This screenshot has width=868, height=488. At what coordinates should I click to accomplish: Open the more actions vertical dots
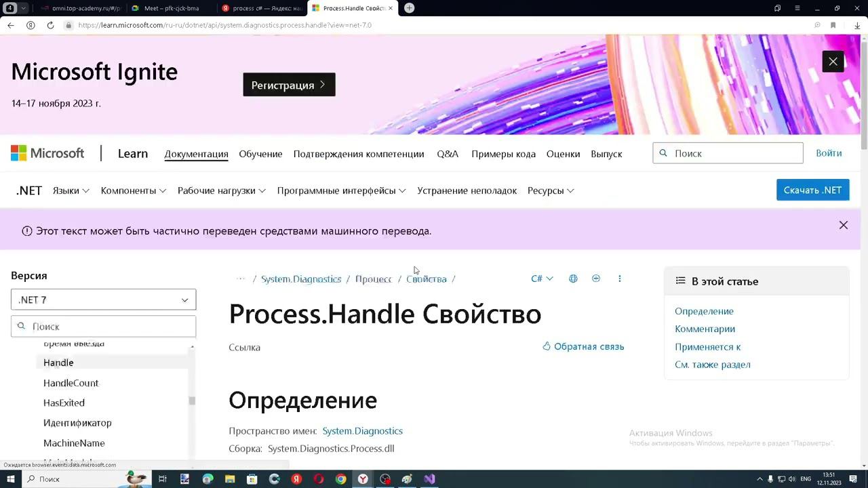(x=619, y=279)
